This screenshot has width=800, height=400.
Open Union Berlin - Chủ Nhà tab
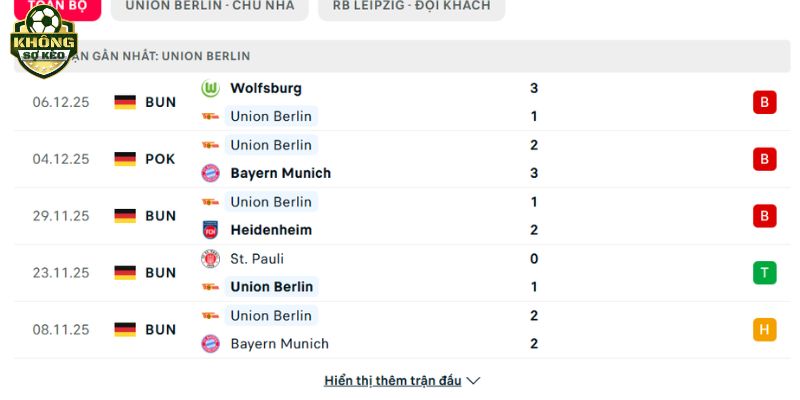(211, 6)
